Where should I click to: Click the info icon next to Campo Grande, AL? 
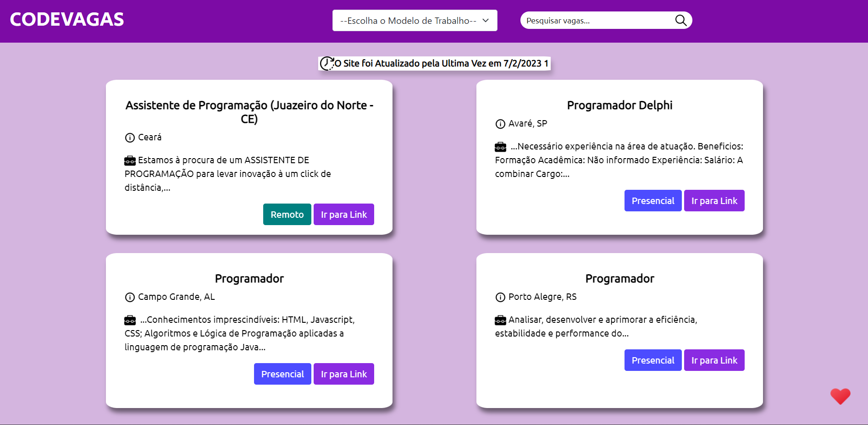click(129, 297)
